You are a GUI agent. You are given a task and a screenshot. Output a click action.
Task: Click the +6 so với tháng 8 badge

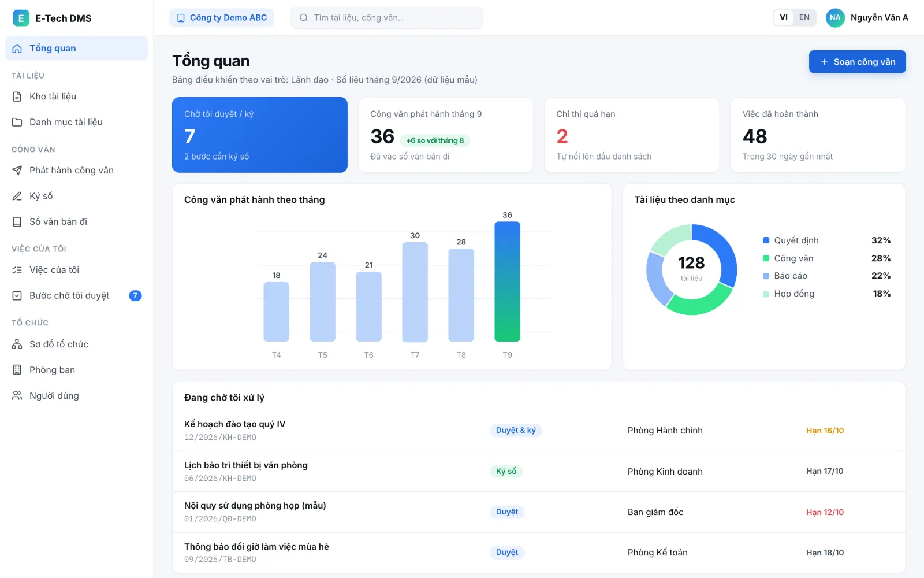(435, 140)
